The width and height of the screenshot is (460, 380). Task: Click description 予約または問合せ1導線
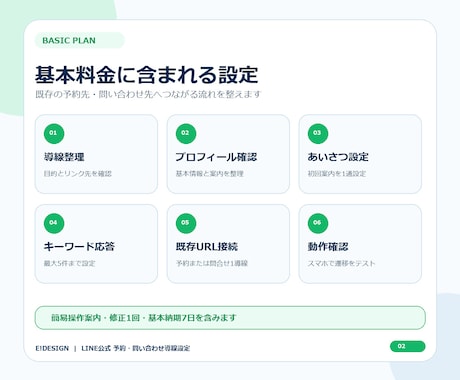(x=212, y=263)
